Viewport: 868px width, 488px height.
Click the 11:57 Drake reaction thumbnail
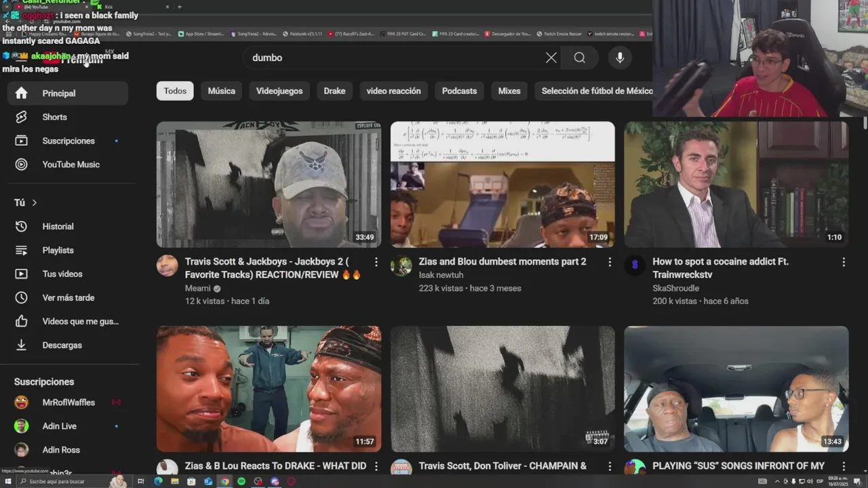269,389
